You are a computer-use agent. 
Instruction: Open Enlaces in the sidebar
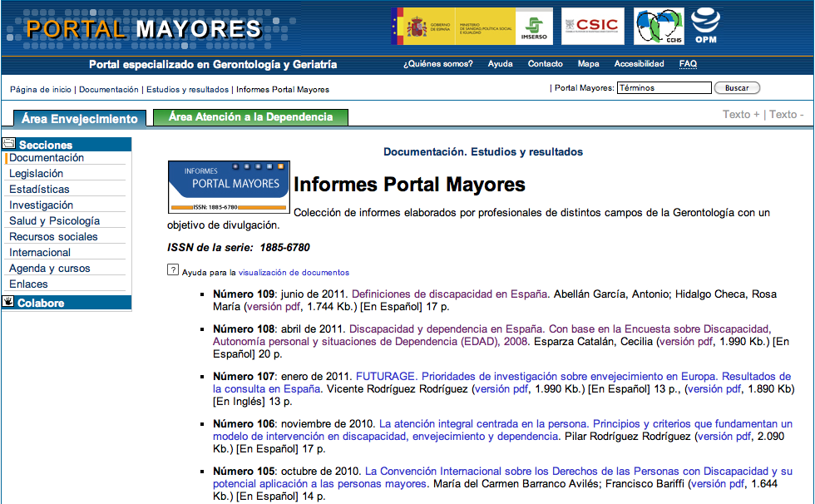[28, 284]
